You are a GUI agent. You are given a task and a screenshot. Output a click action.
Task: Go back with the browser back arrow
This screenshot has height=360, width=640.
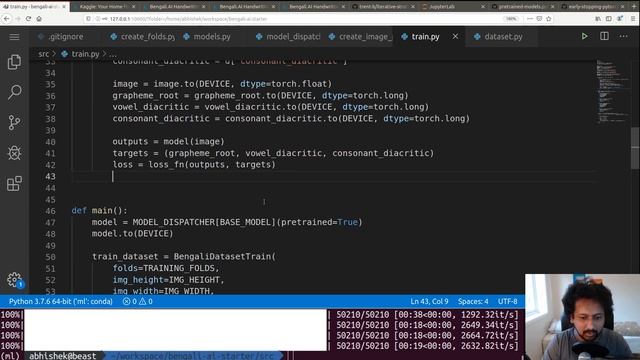coord(7,19)
